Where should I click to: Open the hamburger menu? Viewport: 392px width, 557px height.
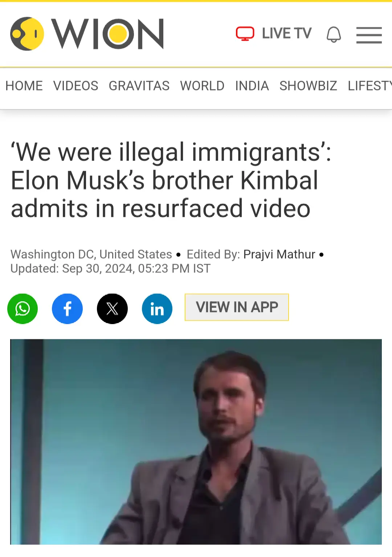[x=369, y=35]
